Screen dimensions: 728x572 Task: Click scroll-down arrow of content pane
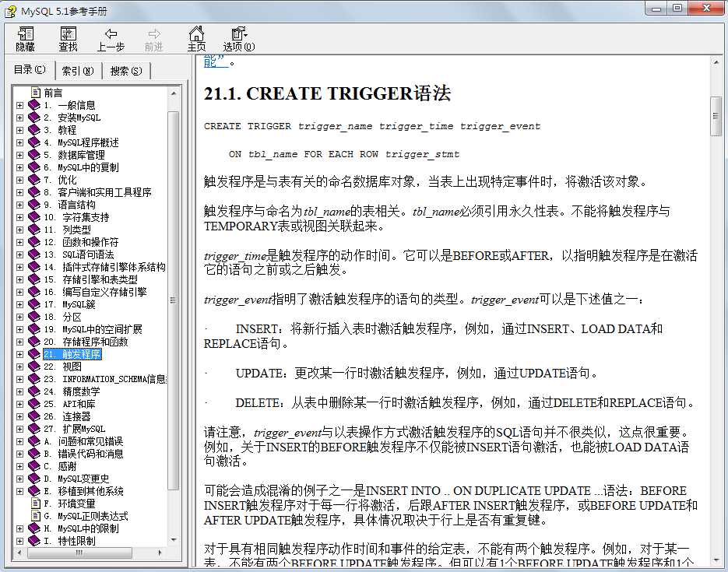tap(716, 560)
